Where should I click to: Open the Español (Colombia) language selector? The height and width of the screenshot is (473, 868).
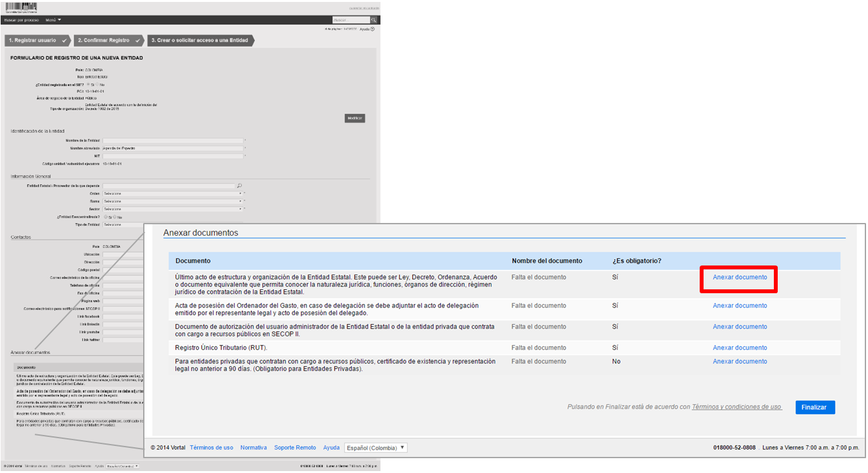[x=376, y=448]
